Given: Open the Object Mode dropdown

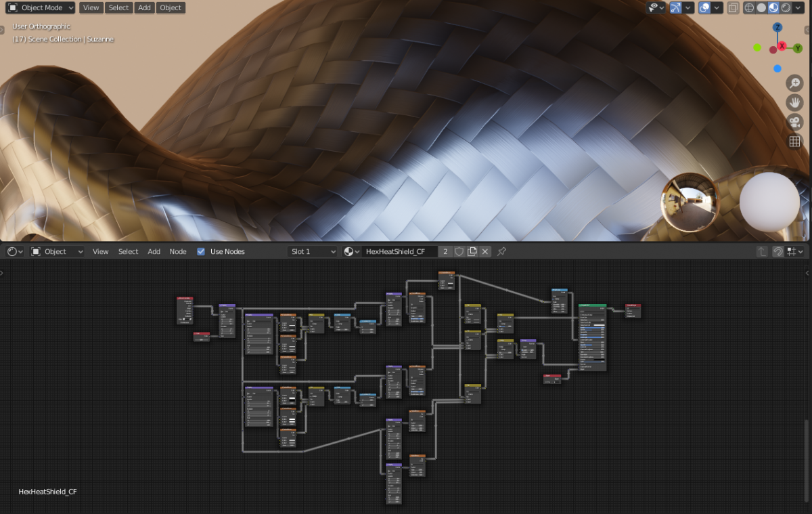Looking at the screenshot, I should pyautogui.click(x=41, y=8).
